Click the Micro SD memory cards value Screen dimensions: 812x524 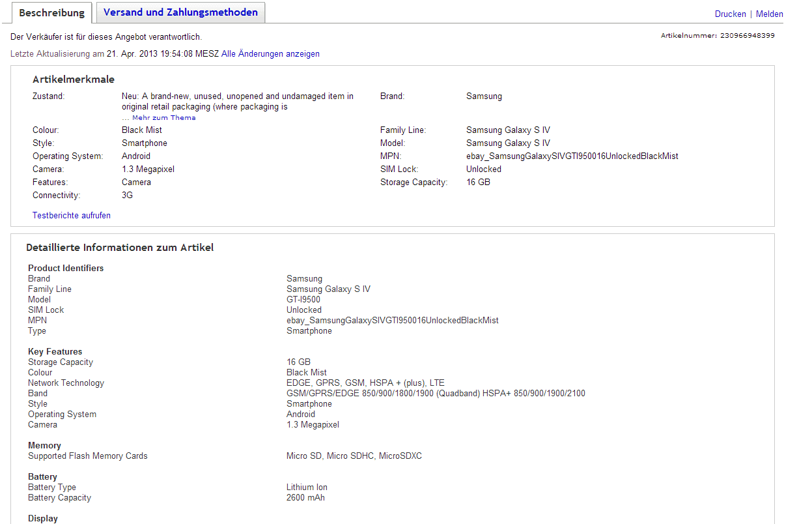click(x=354, y=456)
